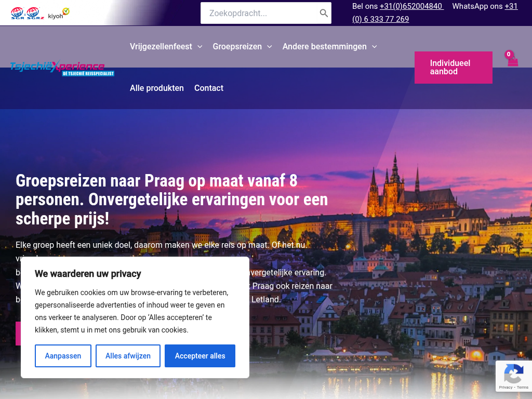Focus the Zoekopdracht search field

pos(260,13)
